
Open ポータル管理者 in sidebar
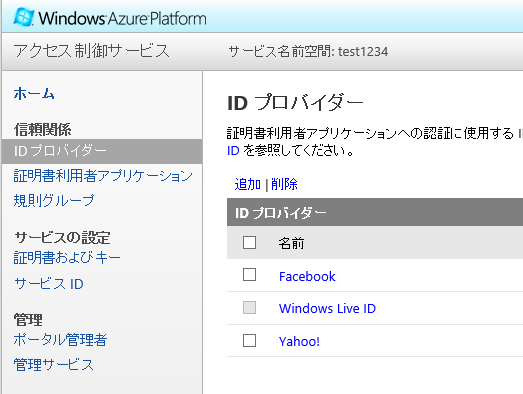click(x=60, y=340)
